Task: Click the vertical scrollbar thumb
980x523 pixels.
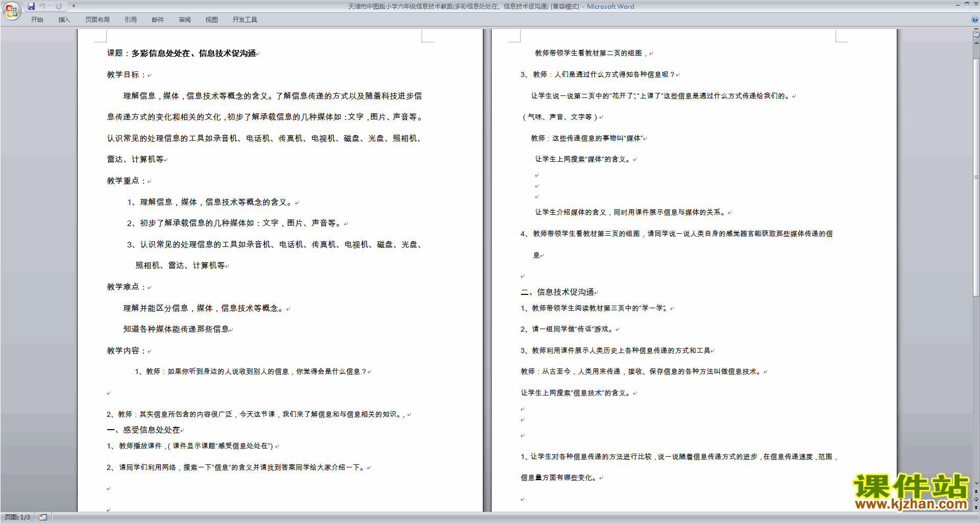Action: tap(976, 178)
